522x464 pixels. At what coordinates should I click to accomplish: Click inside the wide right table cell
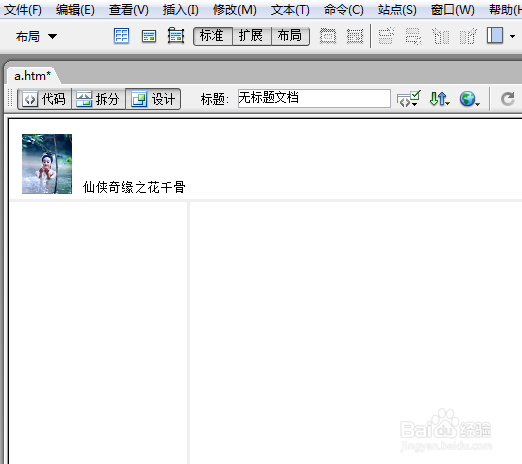coord(356,333)
